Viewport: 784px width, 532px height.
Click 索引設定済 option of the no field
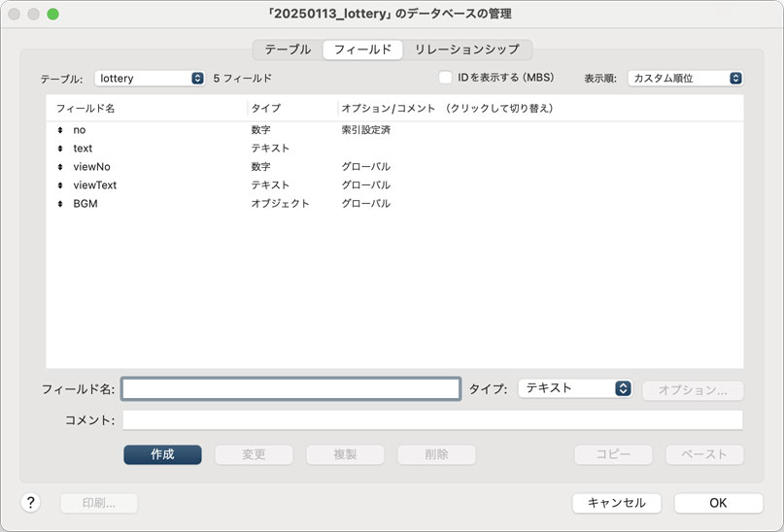click(365, 130)
